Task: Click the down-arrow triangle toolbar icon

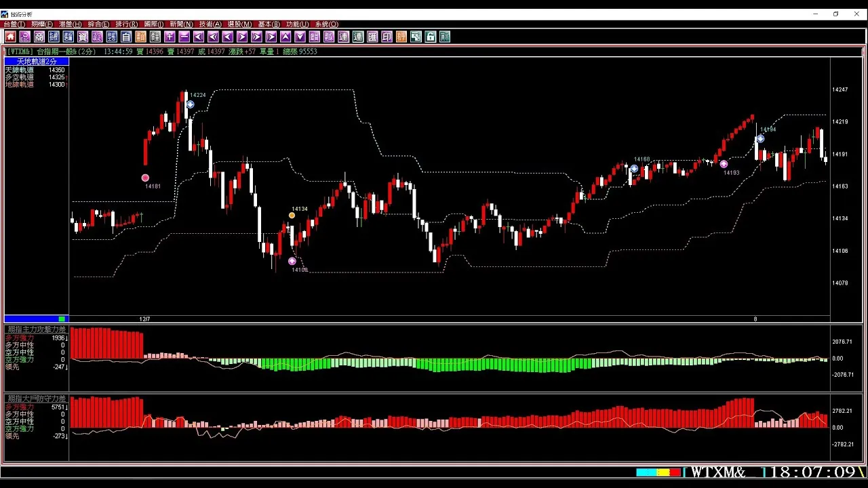Action: 300,37
